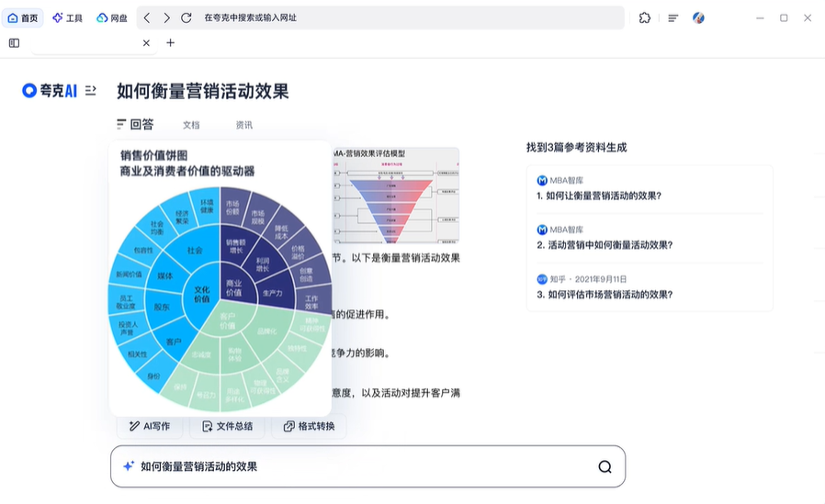Open the 工具 tools menu
This screenshot has width=825, height=504.
[67, 17]
